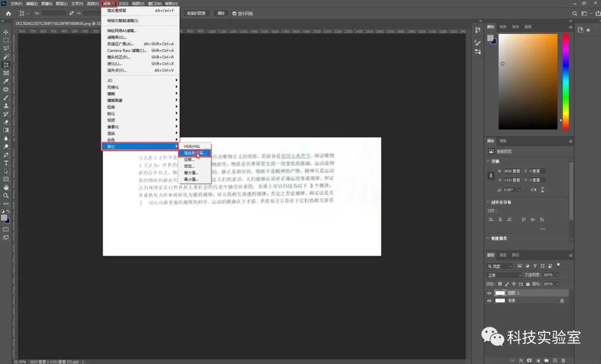The image size is (601, 364).
Task: Select the Move tool in the toolbar
Action: [x=6, y=32]
